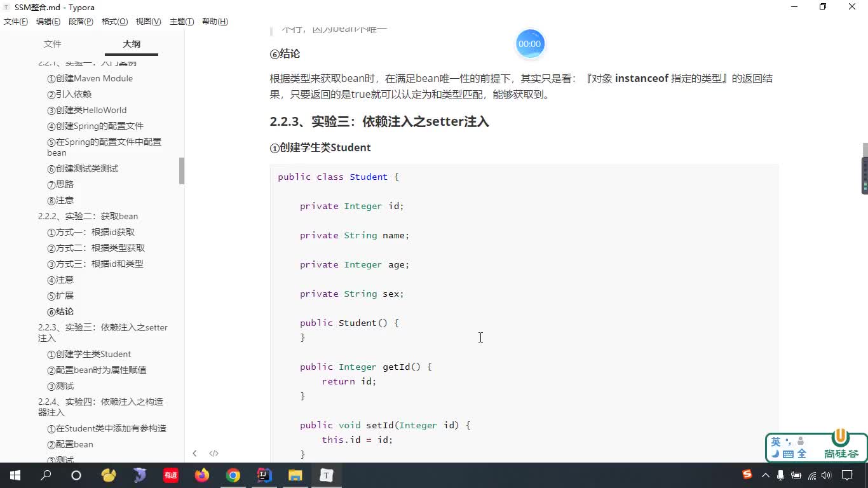Open the 视图(V) menu
This screenshot has width=868, height=488.
click(149, 22)
